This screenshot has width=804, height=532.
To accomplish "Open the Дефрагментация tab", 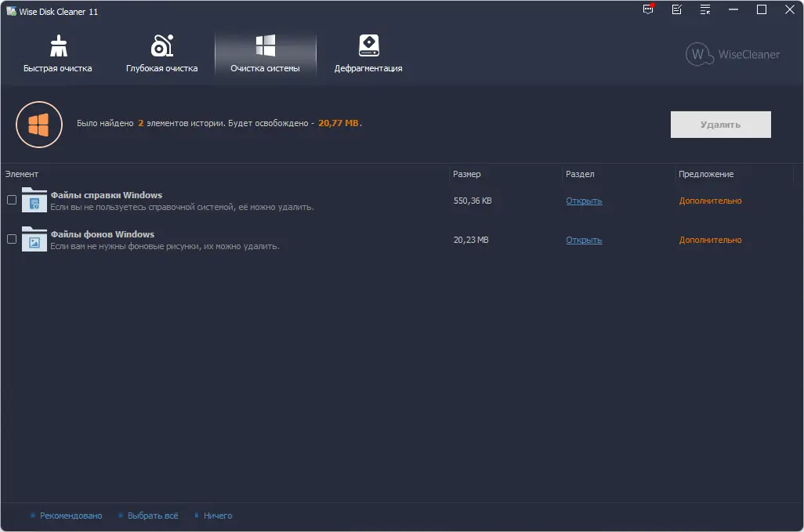I will point(368,54).
